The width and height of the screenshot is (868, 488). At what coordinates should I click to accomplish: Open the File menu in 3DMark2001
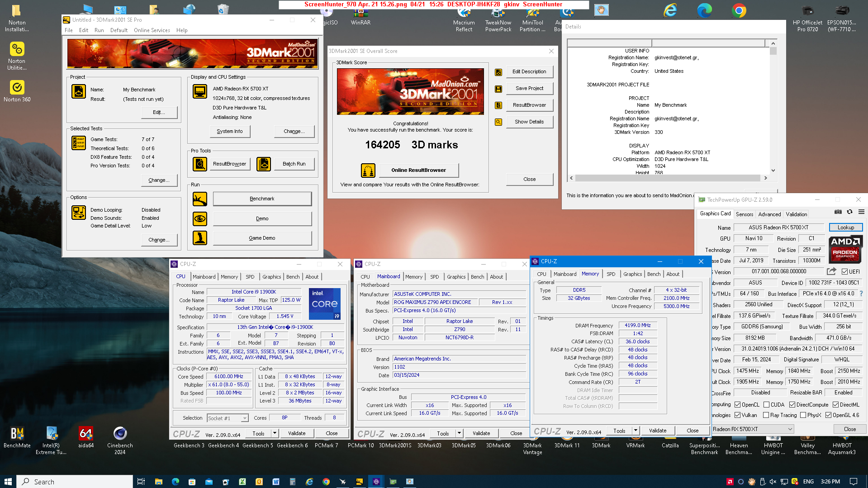pyautogui.click(x=69, y=30)
